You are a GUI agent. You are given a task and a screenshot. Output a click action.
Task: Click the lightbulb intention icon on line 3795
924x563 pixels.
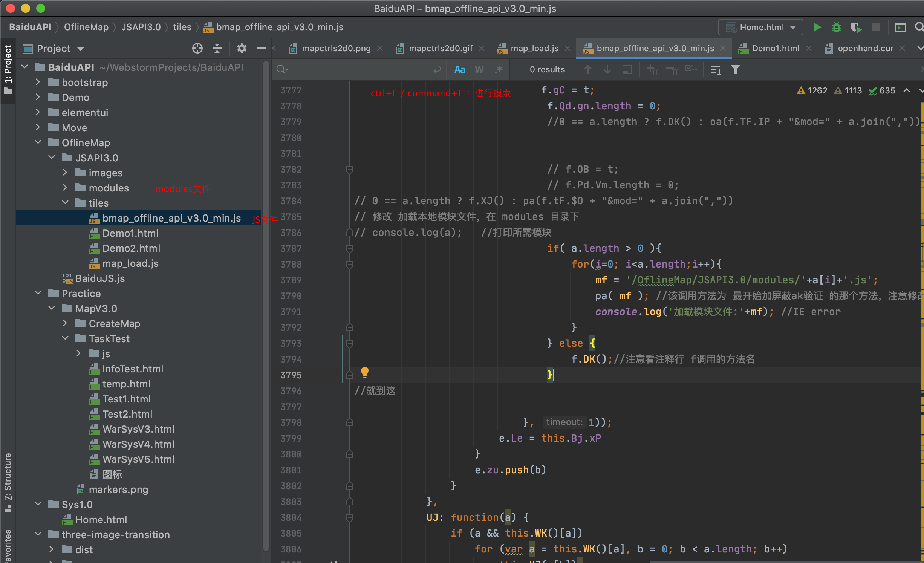364,372
